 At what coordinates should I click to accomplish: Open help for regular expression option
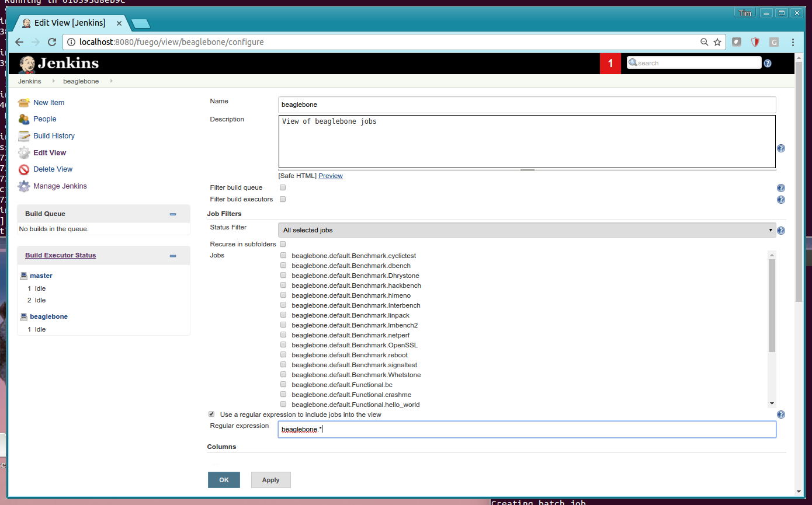[781, 415]
